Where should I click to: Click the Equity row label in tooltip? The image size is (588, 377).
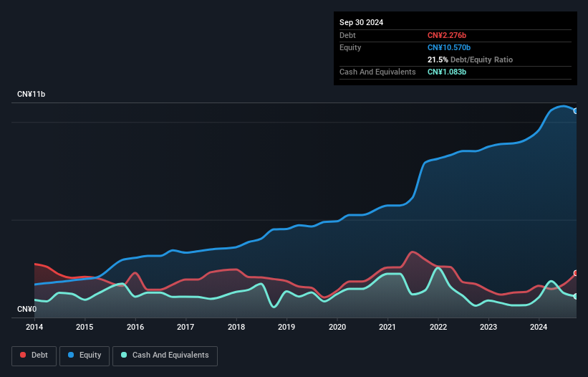point(350,47)
